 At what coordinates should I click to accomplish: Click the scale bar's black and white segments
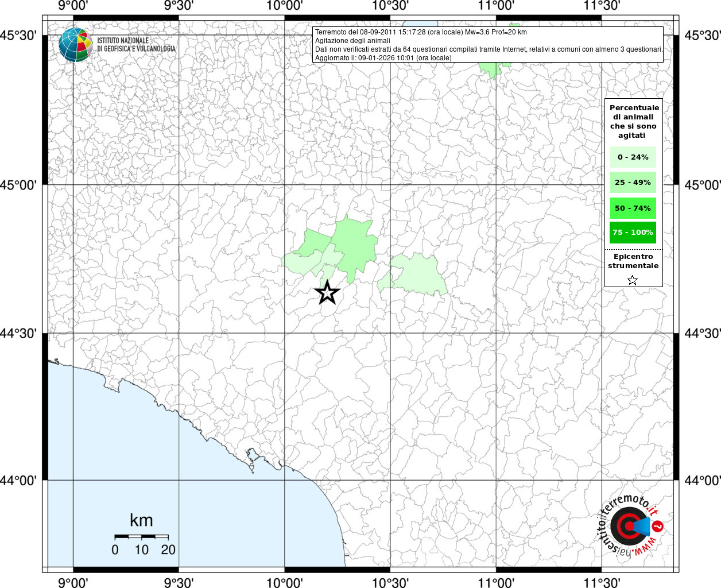(x=141, y=536)
